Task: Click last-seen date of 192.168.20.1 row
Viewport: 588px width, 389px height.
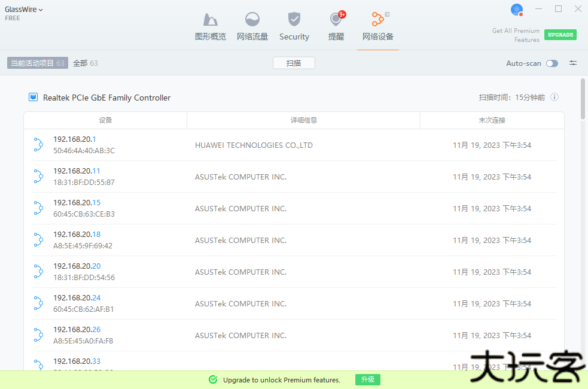Action: point(492,145)
